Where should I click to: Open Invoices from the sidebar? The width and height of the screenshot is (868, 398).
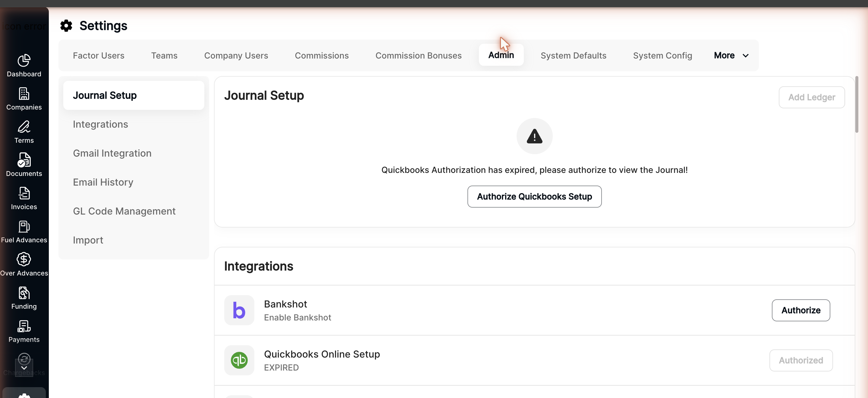(24, 198)
